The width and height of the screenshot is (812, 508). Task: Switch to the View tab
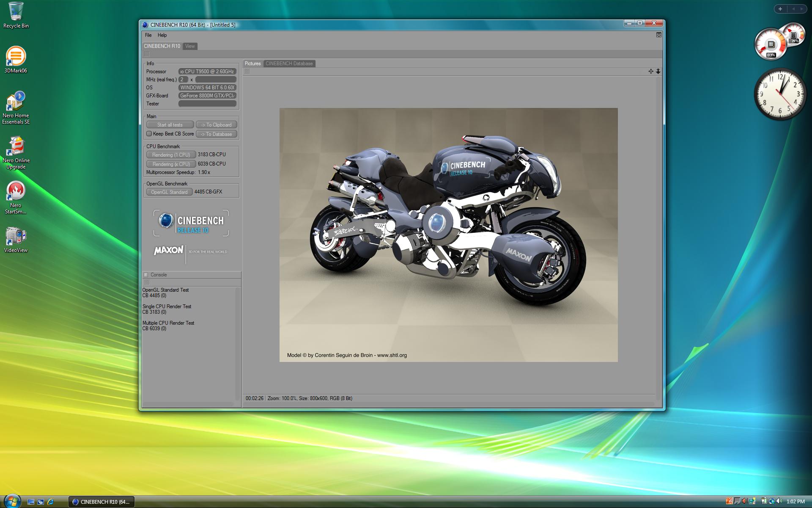[x=190, y=46]
